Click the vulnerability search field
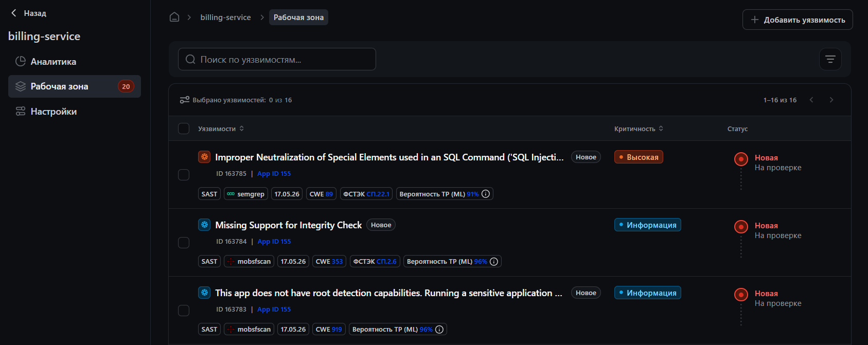Image resolution: width=868 pixels, height=345 pixels. (x=277, y=59)
